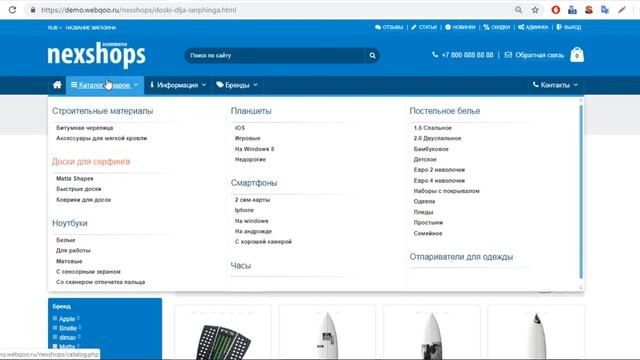Open Скидки discounts link
The height and width of the screenshot is (360, 640).
pos(497,27)
